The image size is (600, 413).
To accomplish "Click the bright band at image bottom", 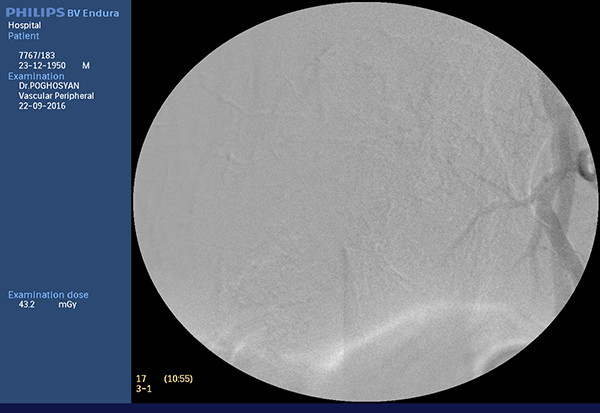I will pyautogui.click(x=360, y=340).
